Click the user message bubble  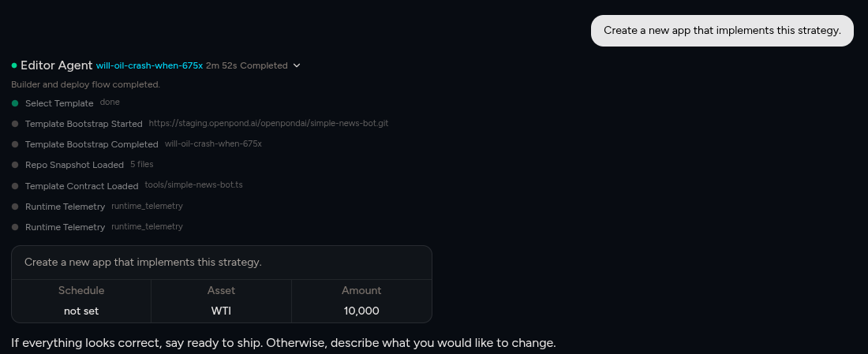722,31
